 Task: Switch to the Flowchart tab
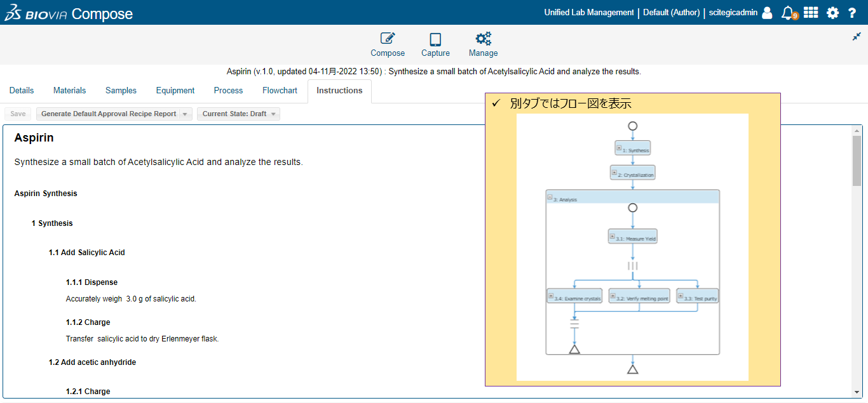[280, 91]
